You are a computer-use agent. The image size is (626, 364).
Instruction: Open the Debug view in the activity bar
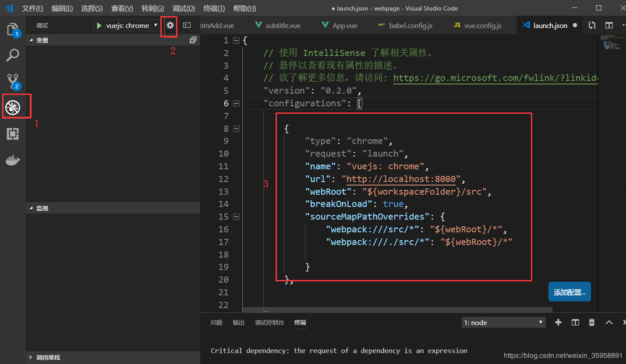pyautogui.click(x=13, y=107)
